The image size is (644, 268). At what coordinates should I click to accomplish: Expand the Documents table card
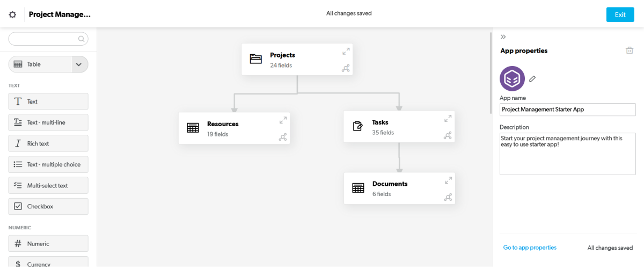pyautogui.click(x=448, y=180)
